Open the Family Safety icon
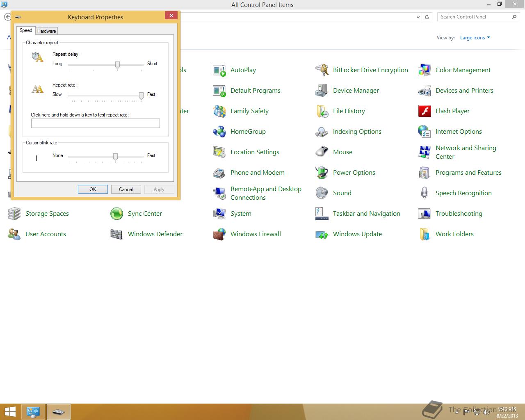The image size is (525, 420). click(x=219, y=111)
